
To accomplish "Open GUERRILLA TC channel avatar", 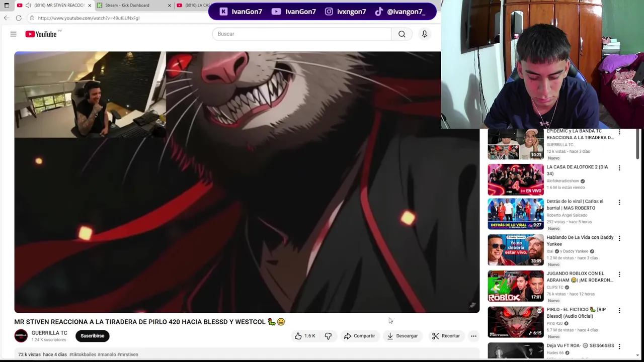I will [x=21, y=336].
